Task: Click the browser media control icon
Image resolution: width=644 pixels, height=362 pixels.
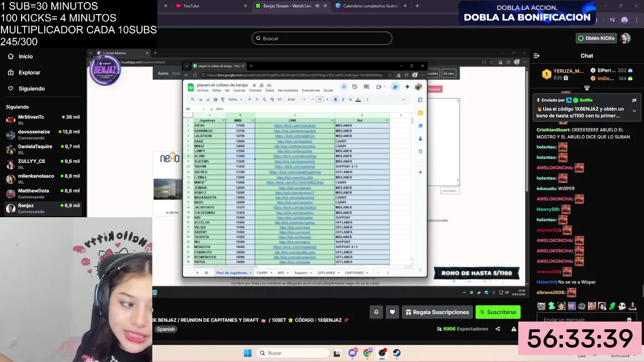Action: coord(612,20)
